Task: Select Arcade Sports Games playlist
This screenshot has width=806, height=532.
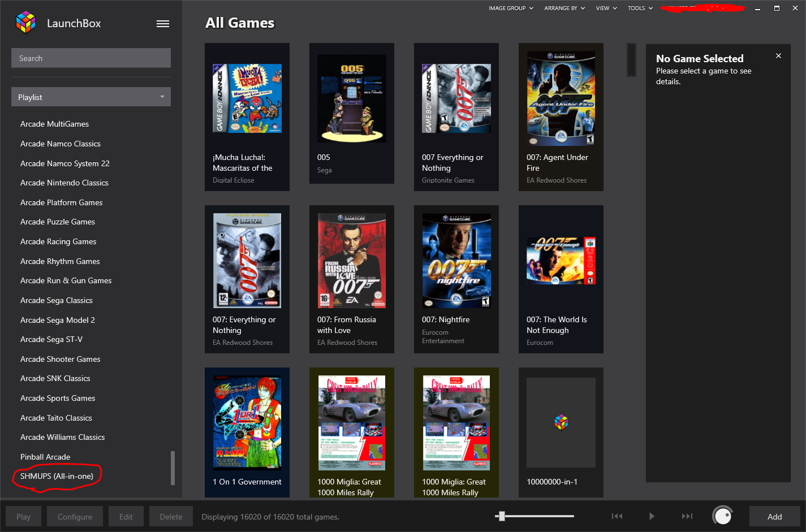Action: click(58, 398)
